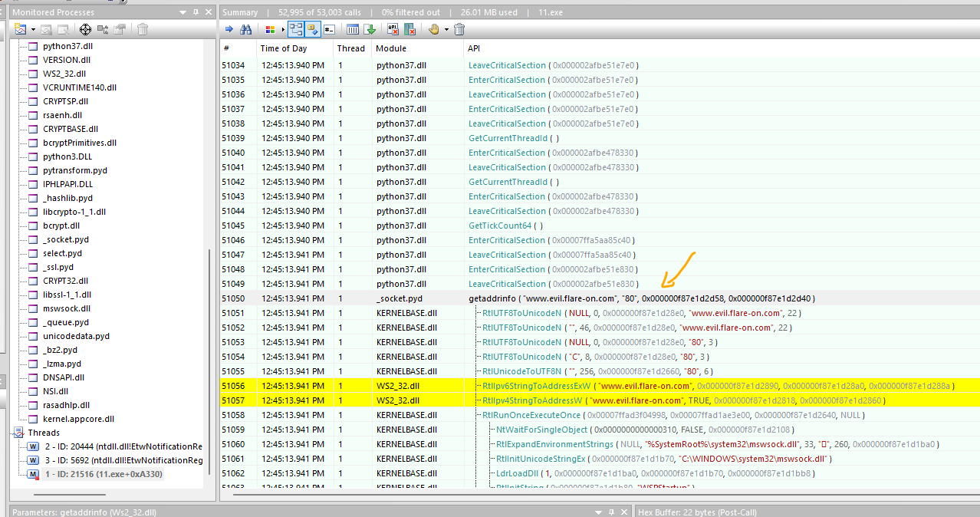Image resolution: width=980 pixels, height=517 pixels.
Task: Select DNSAPI.dll in the module tree
Action: 64,377
